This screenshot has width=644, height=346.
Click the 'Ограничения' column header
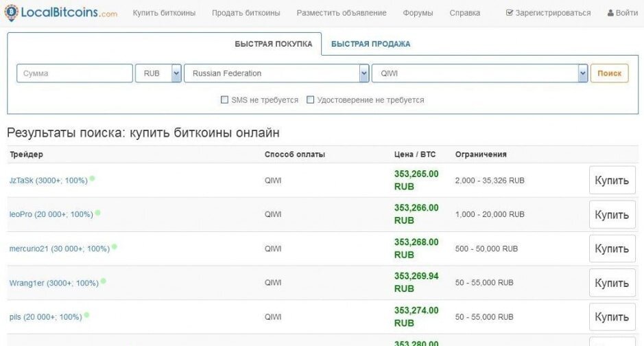point(481,154)
